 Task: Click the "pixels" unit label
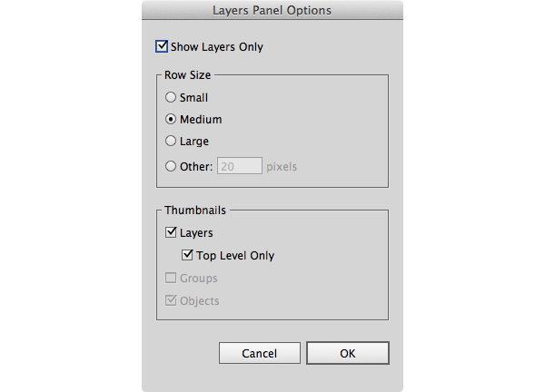(282, 167)
